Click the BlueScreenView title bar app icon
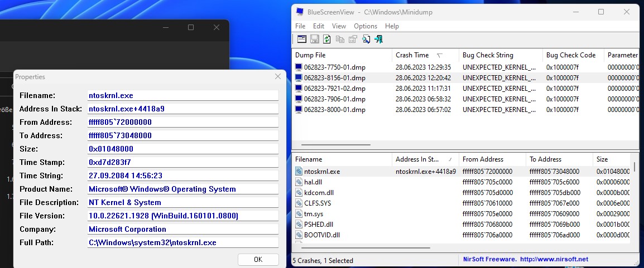This screenshot has height=268, width=644. tap(300, 12)
